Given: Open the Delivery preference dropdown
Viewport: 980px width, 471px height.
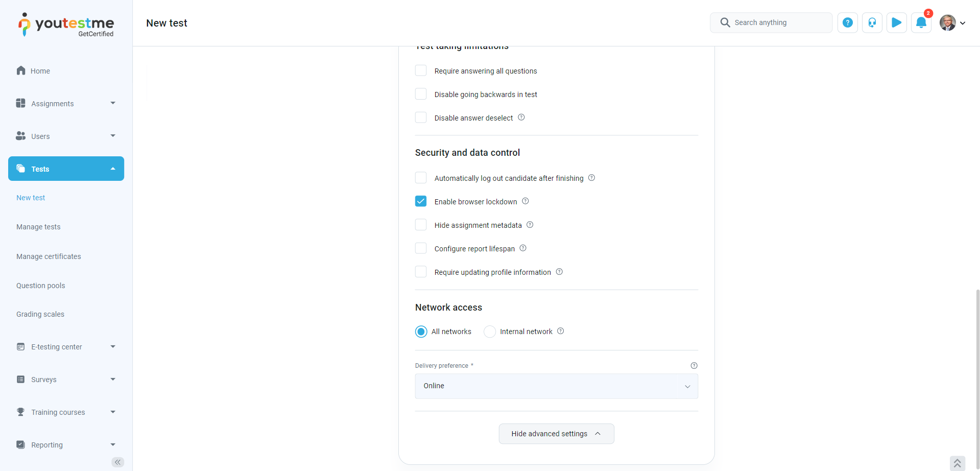Looking at the screenshot, I should pos(556,386).
